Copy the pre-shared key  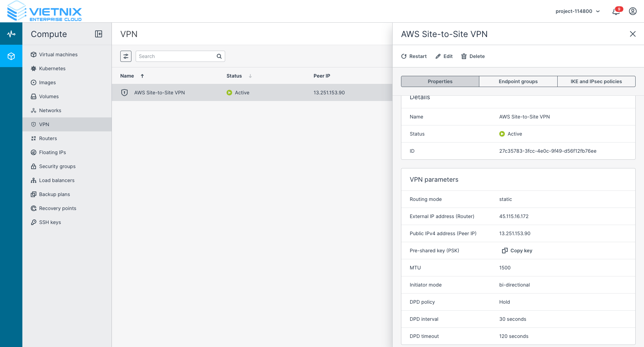click(x=517, y=251)
